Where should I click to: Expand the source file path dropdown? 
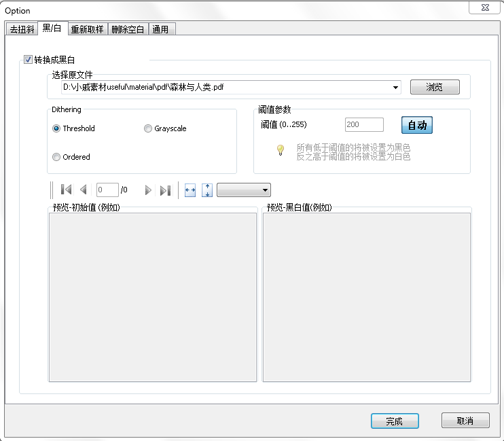click(x=395, y=88)
